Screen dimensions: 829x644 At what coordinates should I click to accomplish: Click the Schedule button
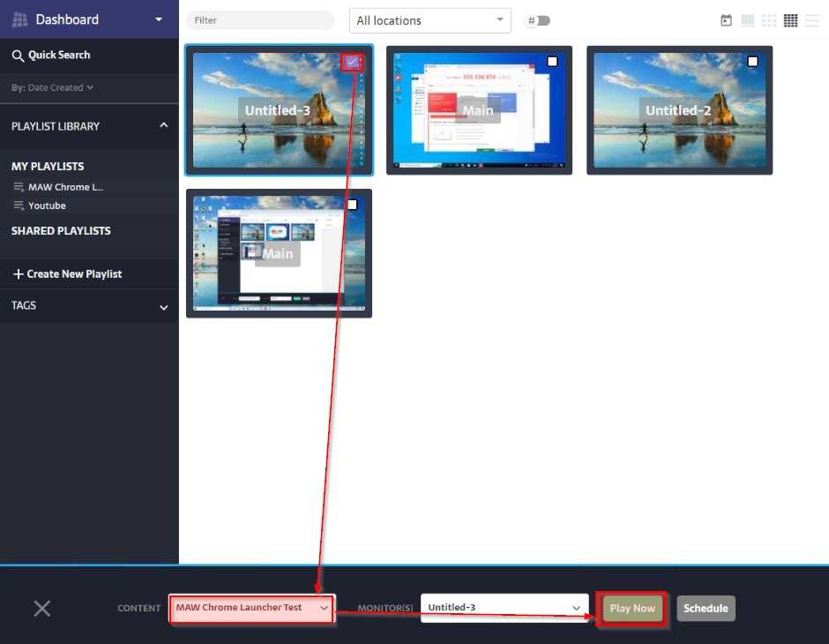[x=706, y=608]
